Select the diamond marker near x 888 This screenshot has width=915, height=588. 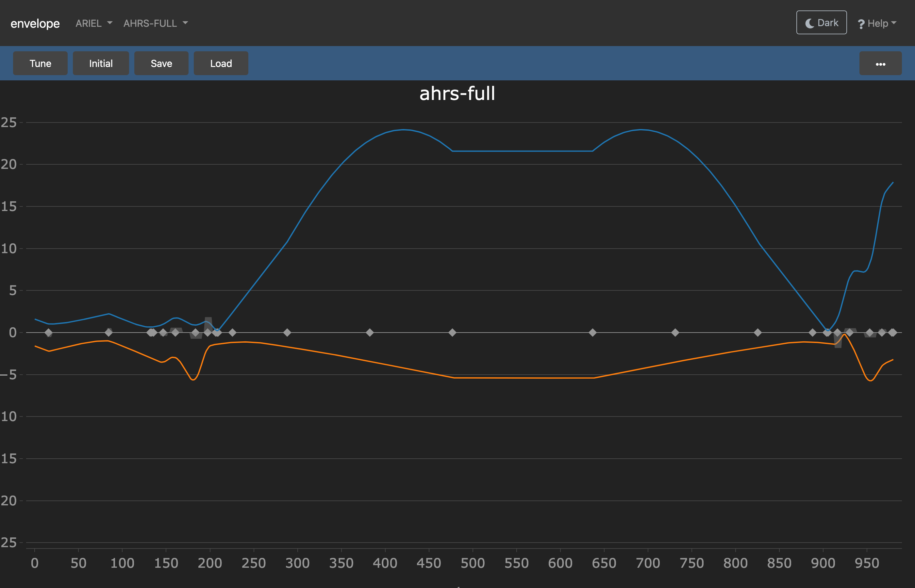tap(813, 333)
